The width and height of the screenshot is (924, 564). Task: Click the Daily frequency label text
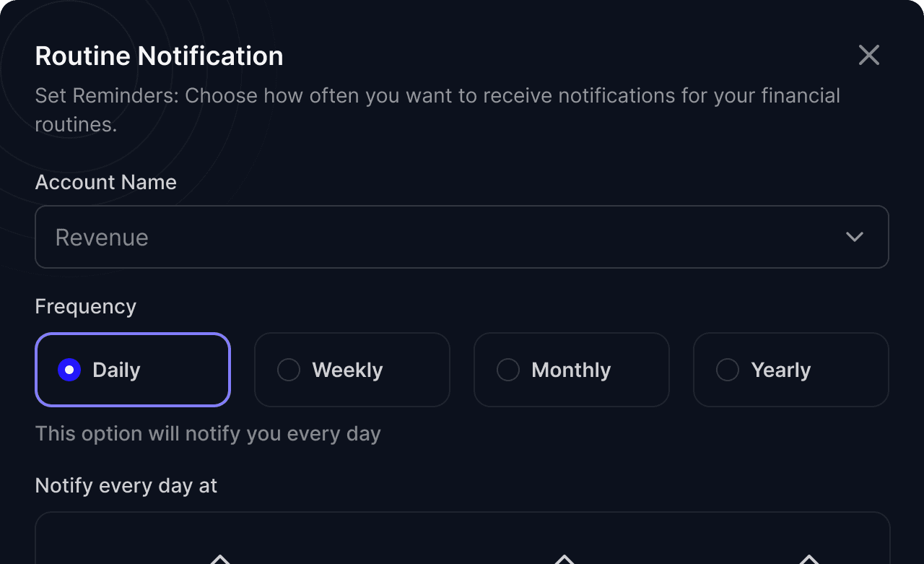pos(116,370)
